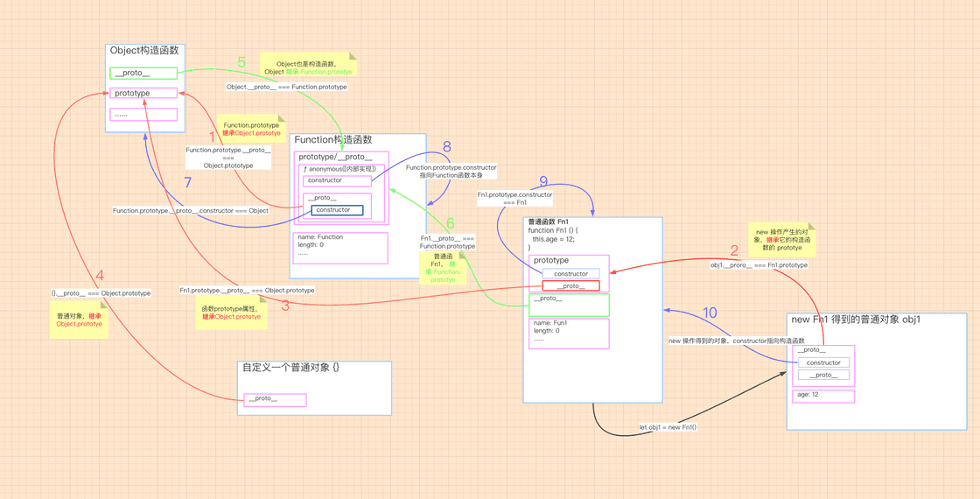This screenshot has width=980, height=499.
Task: Select title '自定义一个普通对象 {}'
Action: [x=291, y=368]
